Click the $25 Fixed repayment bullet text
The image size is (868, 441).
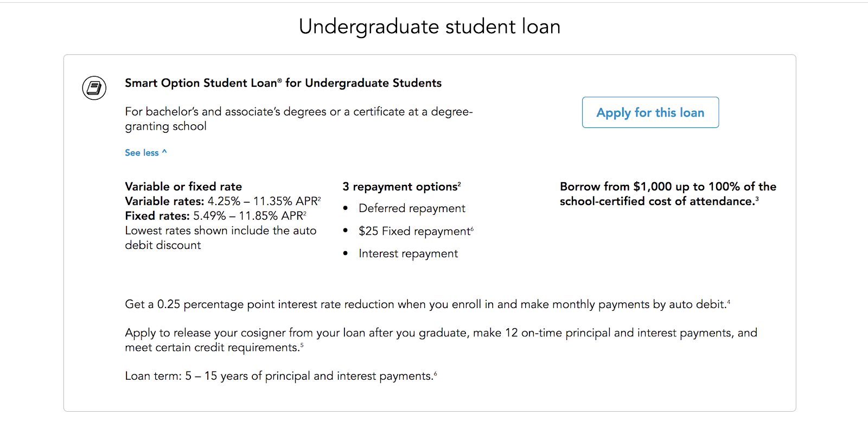click(414, 232)
